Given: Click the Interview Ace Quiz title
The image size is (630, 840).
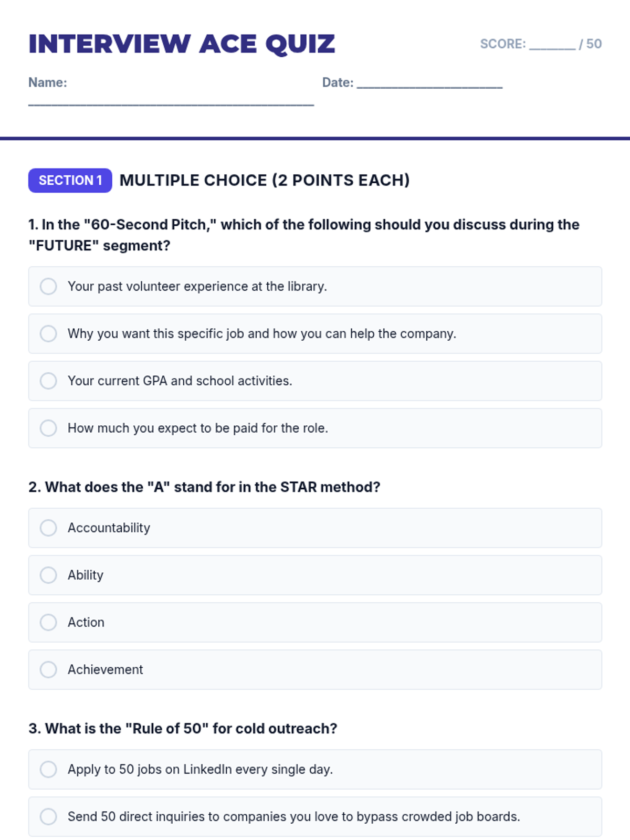Looking at the screenshot, I should click(x=182, y=44).
